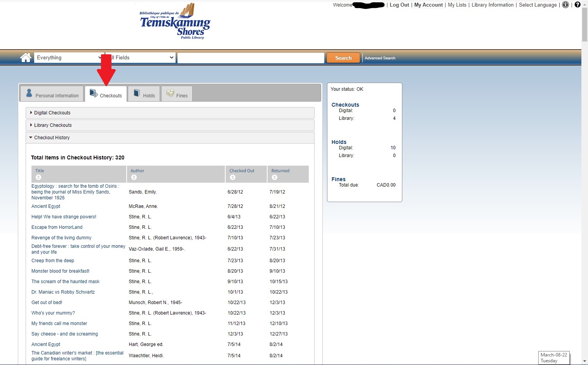
Task: Click the Checkouts heading in status panel
Action: 345,105
